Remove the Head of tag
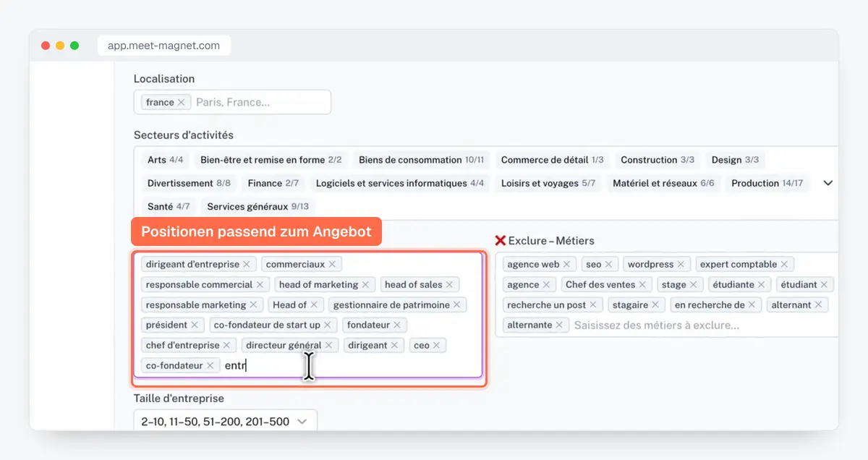Image resolution: width=868 pixels, height=460 pixels. pyautogui.click(x=314, y=305)
